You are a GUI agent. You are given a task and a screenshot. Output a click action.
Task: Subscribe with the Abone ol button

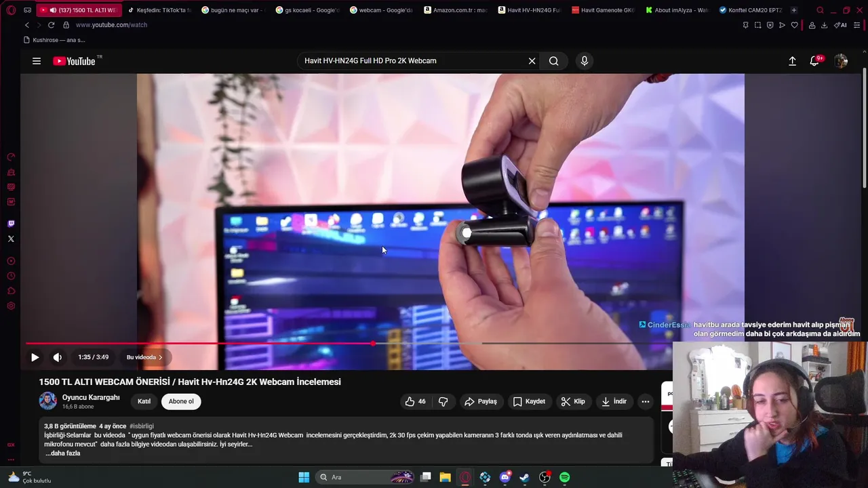point(181,401)
